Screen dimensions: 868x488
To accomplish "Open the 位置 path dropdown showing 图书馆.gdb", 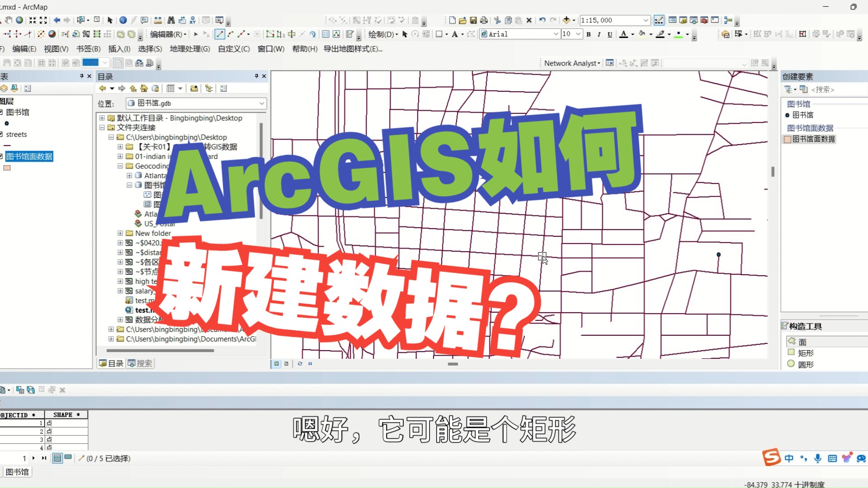I will pos(261,103).
